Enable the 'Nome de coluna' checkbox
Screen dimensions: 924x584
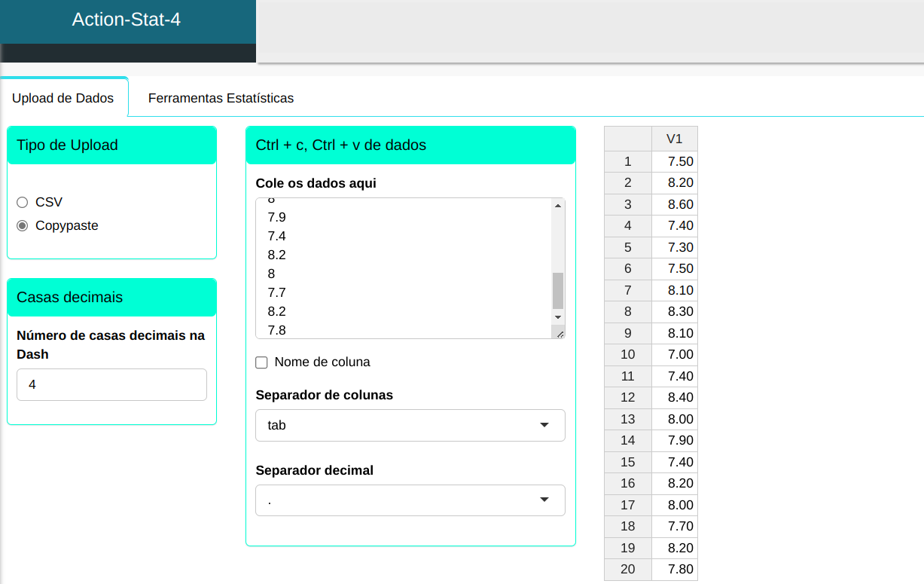(262, 362)
